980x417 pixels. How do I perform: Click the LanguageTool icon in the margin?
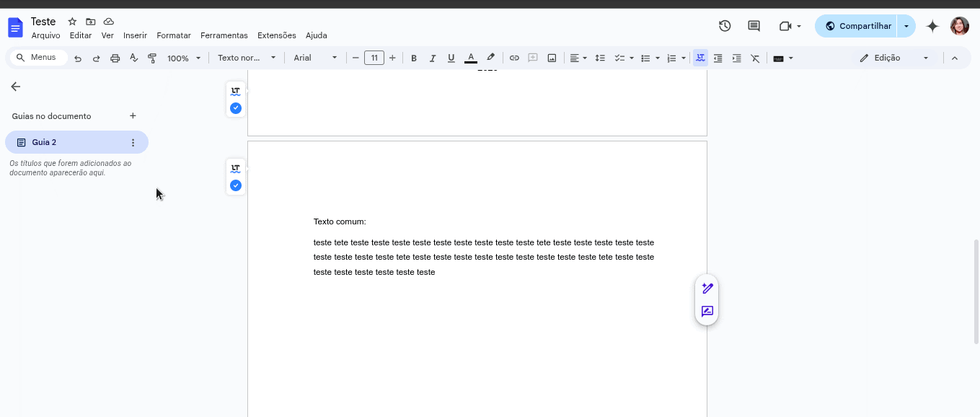[235, 92]
